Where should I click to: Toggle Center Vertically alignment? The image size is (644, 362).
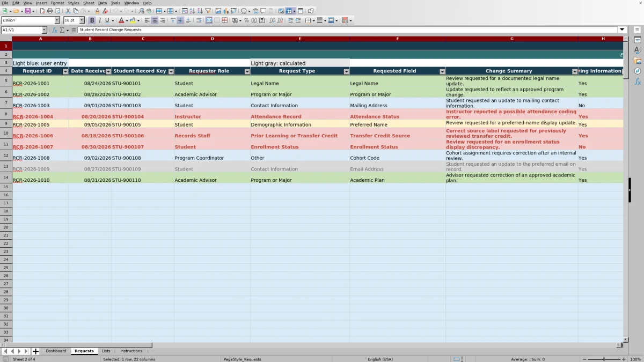pos(180,20)
